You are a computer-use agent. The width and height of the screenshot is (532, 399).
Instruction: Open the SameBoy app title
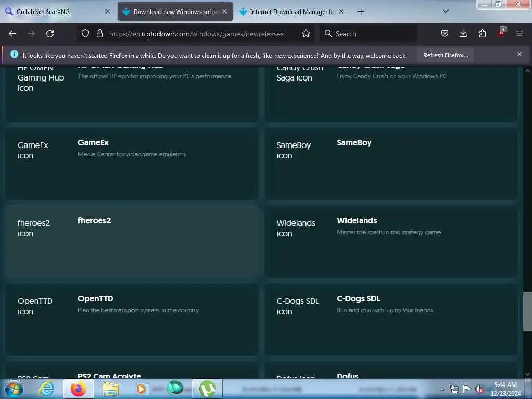pos(354,143)
